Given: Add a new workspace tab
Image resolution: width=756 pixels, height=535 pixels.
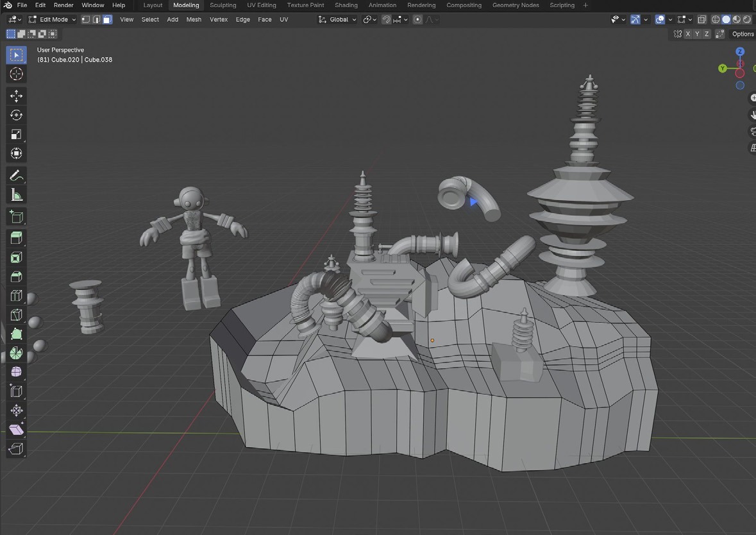Looking at the screenshot, I should tap(585, 5).
